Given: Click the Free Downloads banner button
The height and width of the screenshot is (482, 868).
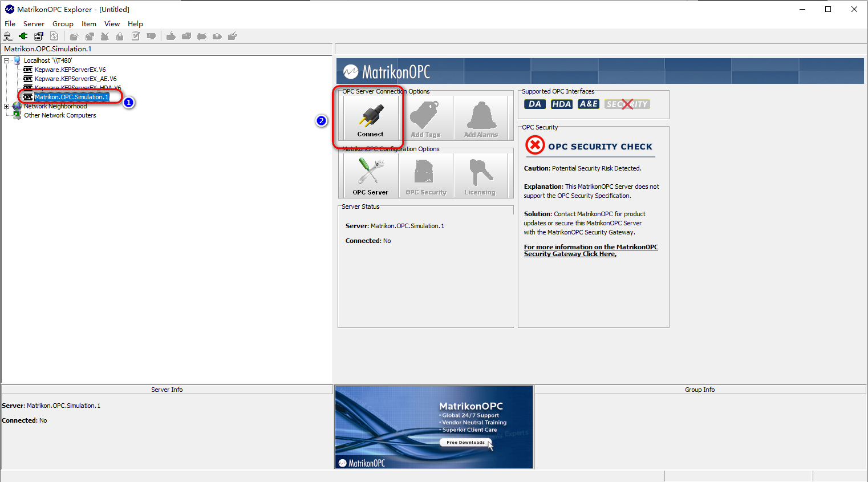Looking at the screenshot, I should (465, 443).
